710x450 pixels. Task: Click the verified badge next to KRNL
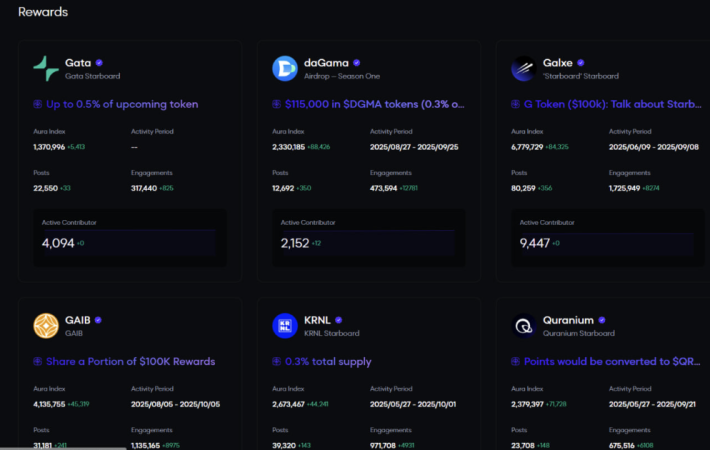tap(339, 320)
